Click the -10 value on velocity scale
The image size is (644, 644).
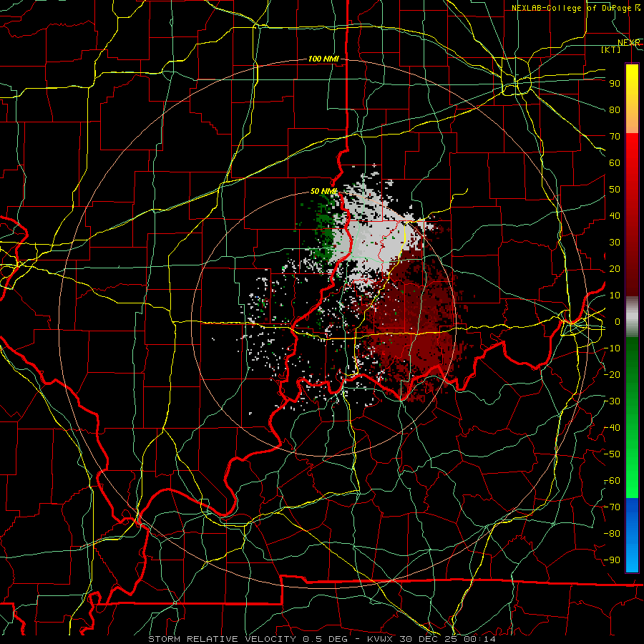[612, 348]
